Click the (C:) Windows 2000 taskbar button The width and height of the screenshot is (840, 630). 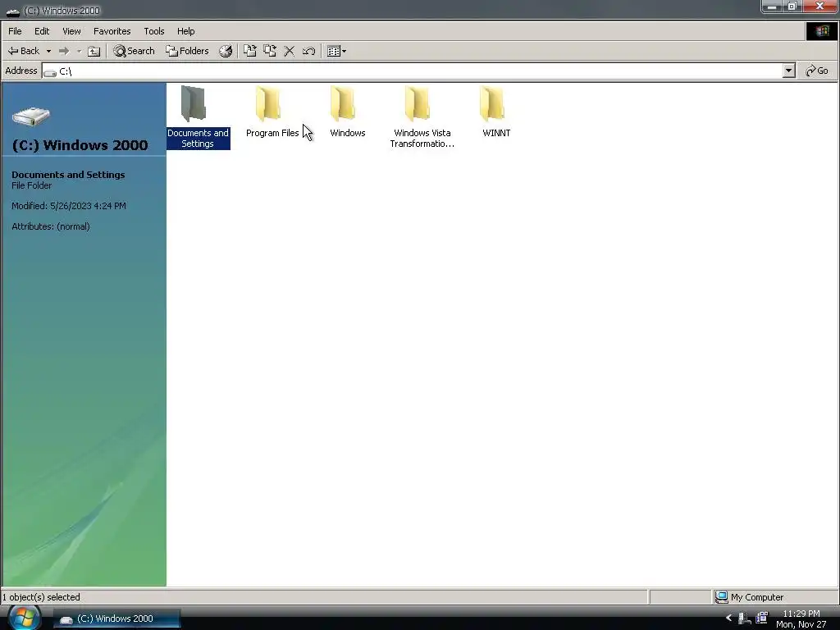click(116, 619)
